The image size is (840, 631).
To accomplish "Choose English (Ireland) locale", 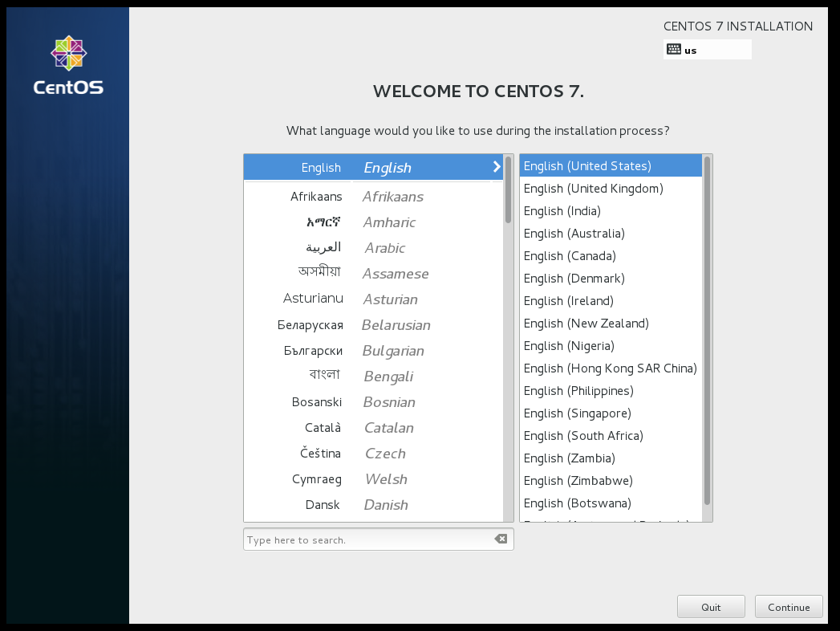I will pos(611,301).
